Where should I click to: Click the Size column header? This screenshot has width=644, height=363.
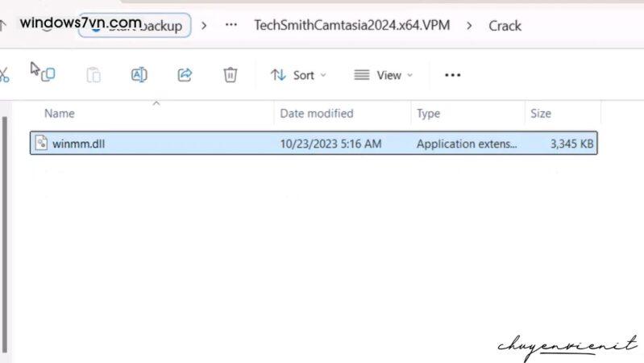(x=540, y=114)
